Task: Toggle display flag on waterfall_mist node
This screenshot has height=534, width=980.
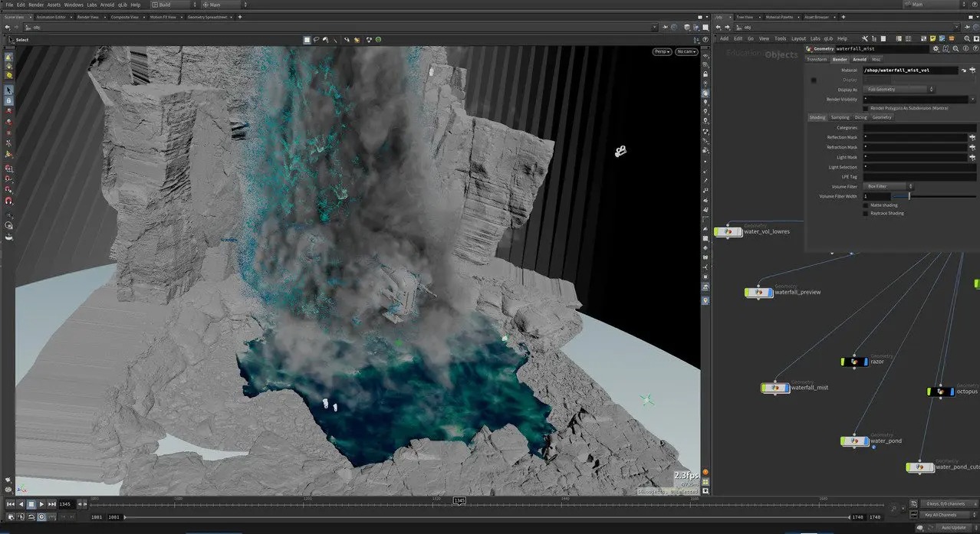Action: 787,388
